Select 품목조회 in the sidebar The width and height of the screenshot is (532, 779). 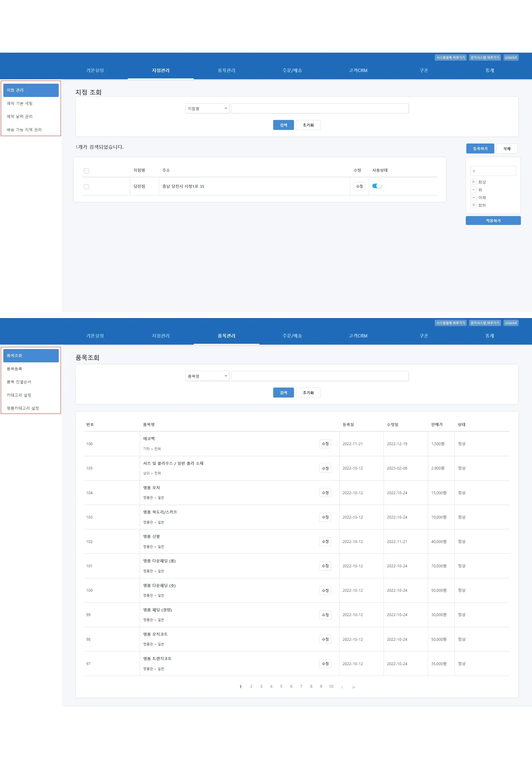pyautogui.click(x=31, y=356)
